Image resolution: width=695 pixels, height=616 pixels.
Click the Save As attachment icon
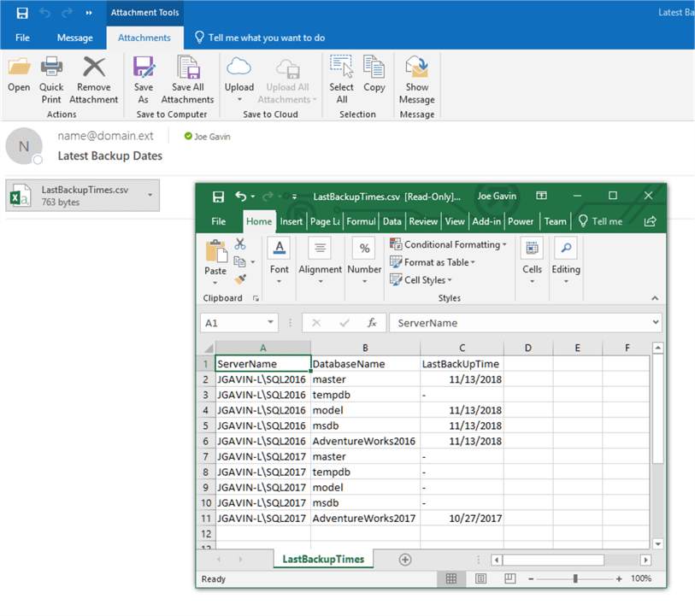pos(144,68)
